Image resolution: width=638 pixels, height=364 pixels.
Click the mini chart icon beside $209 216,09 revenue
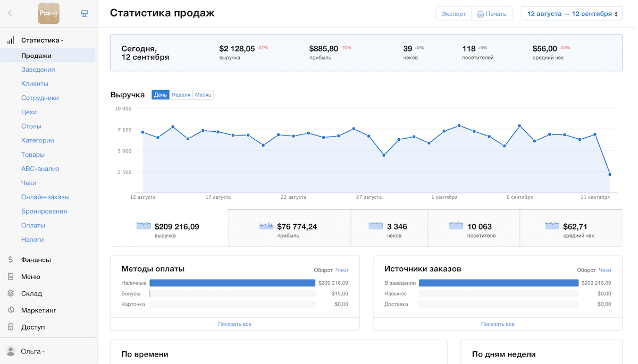tap(144, 226)
